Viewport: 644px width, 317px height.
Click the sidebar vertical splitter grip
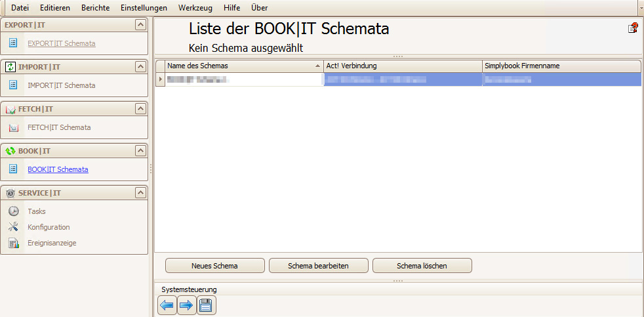(151, 169)
